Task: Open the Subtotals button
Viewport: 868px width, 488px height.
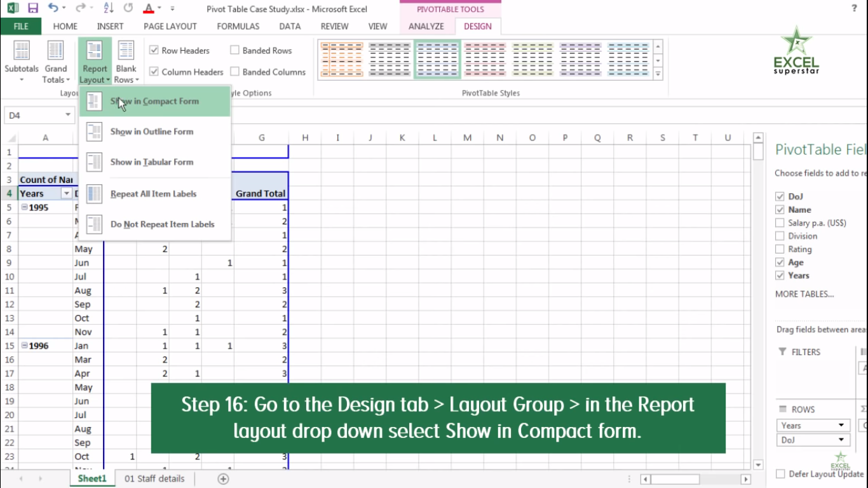Action: coord(22,62)
